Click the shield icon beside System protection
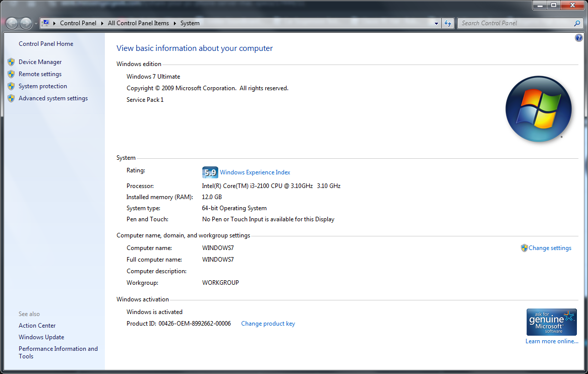The width and height of the screenshot is (588, 374). pyautogui.click(x=11, y=86)
